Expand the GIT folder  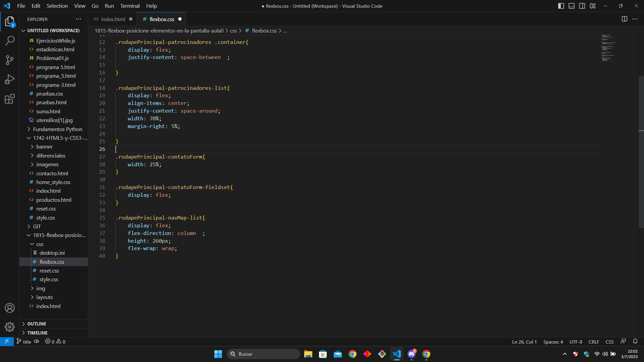coord(54,226)
